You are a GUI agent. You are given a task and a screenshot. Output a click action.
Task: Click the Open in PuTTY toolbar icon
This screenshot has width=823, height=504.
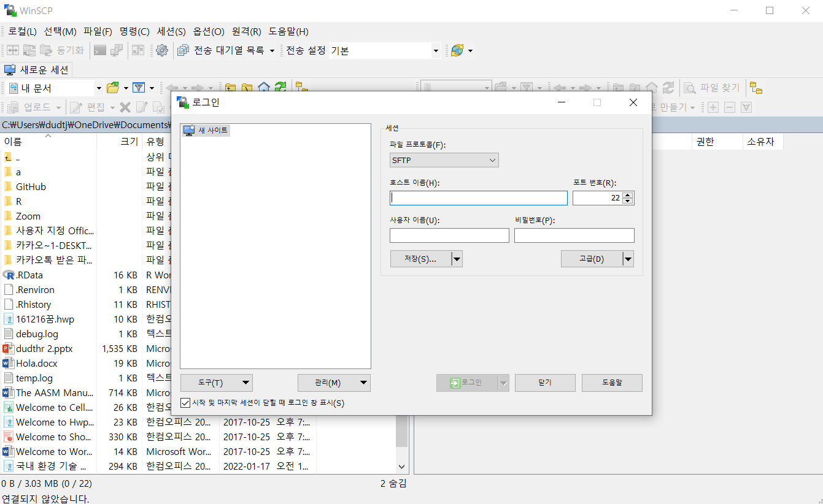click(x=117, y=50)
